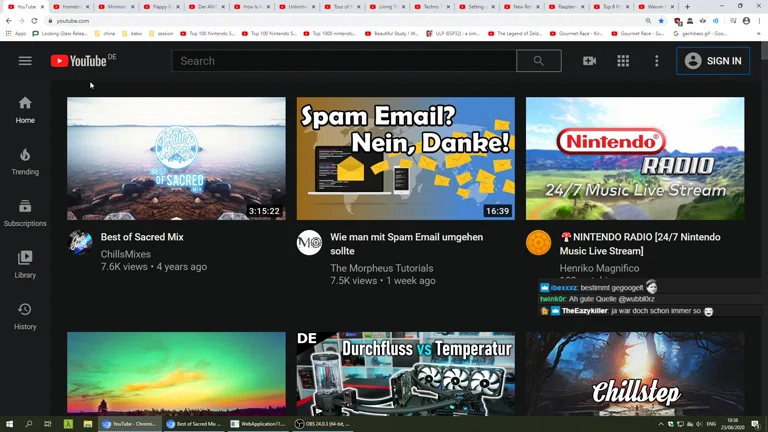The image size is (768, 432).
Task: Open the gachibass gif Google bookmark
Action: (x=700, y=34)
